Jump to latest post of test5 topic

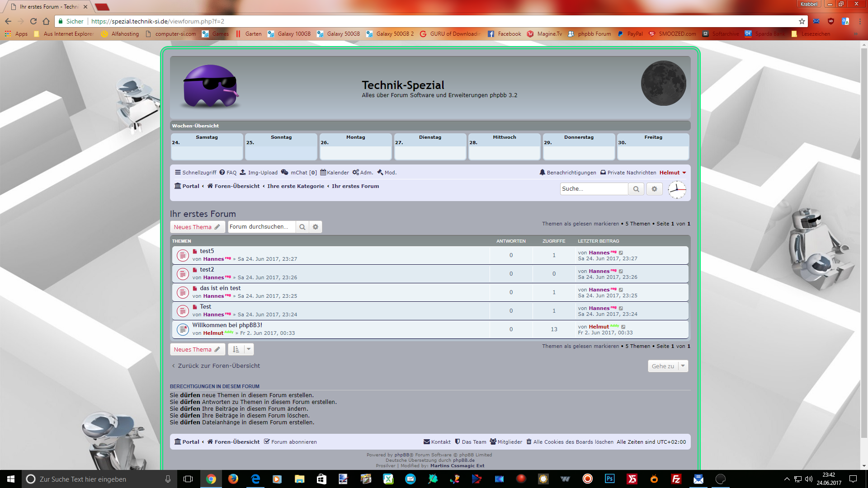621,253
